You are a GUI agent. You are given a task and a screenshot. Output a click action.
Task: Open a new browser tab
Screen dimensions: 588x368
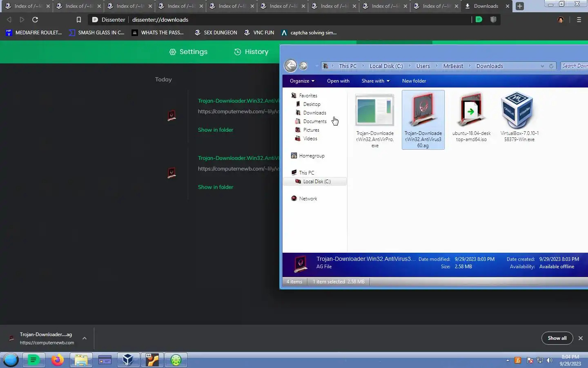click(x=519, y=6)
